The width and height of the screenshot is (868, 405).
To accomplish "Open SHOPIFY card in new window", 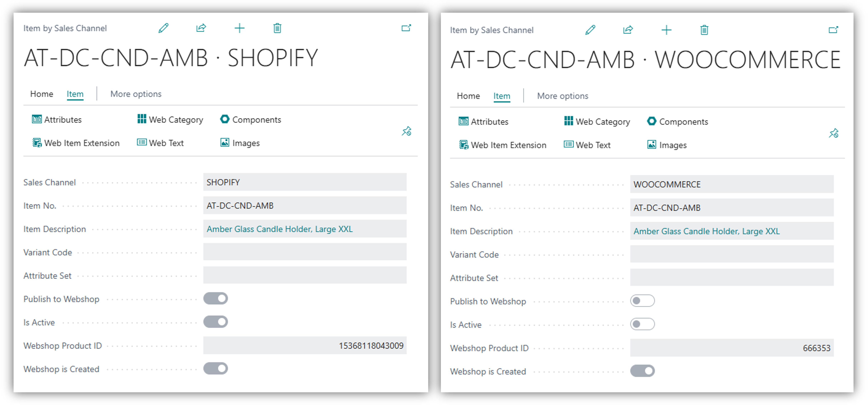I will click(x=406, y=28).
